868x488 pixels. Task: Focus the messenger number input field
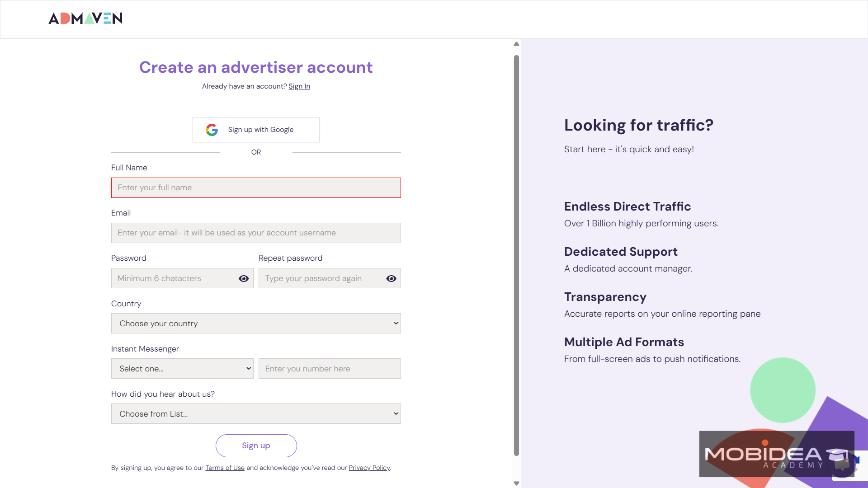[330, 369]
